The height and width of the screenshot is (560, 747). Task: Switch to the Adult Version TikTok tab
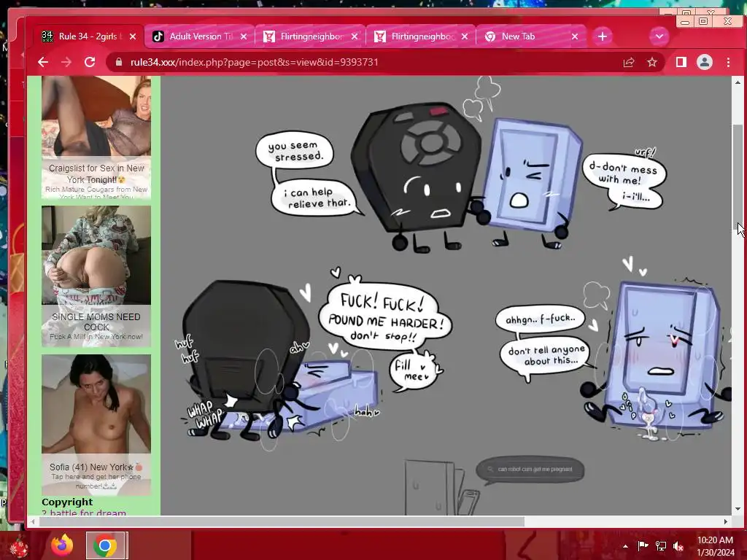(x=200, y=36)
